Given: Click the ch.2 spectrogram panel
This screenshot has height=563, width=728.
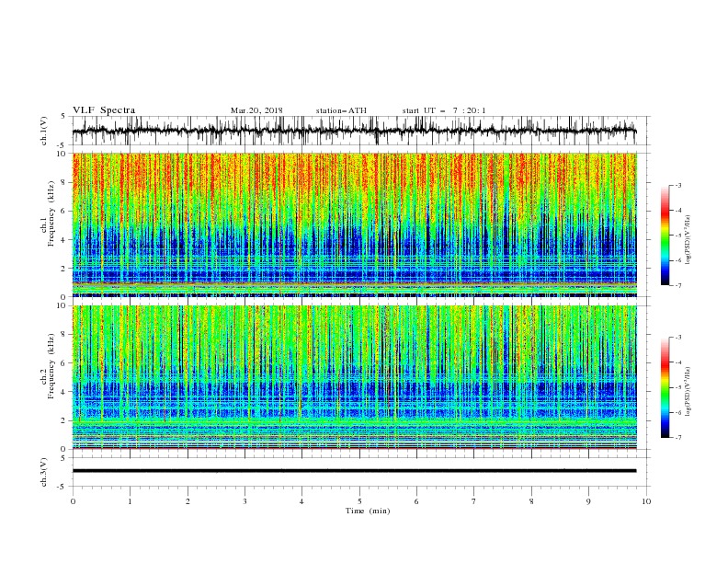Looking at the screenshot, I should [354, 377].
